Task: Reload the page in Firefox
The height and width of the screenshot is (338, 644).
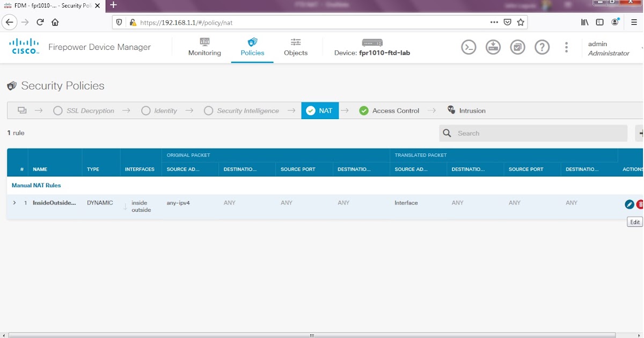Action: pyautogui.click(x=40, y=22)
